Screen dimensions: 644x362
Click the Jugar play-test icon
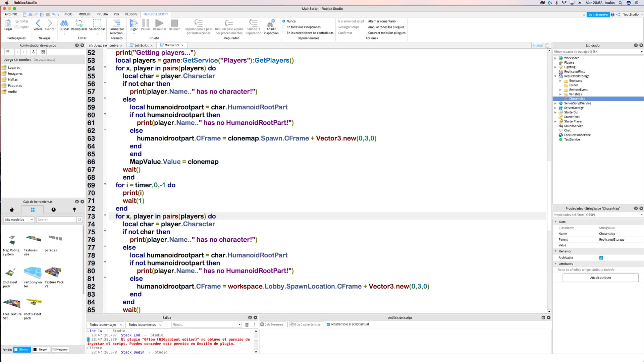click(x=133, y=23)
